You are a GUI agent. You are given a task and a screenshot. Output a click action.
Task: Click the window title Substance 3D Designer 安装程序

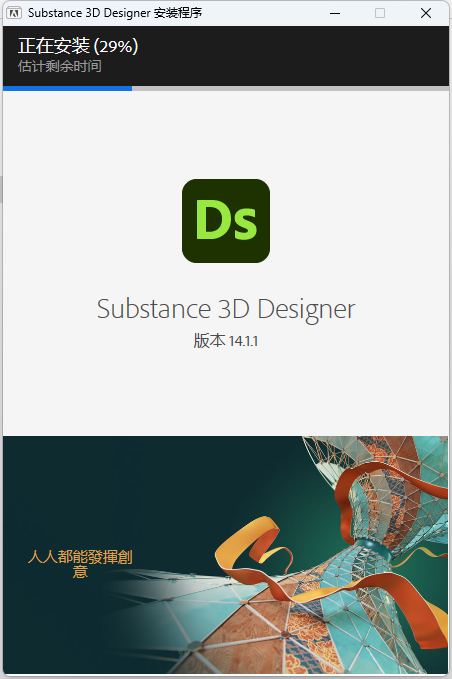(115, 13)
